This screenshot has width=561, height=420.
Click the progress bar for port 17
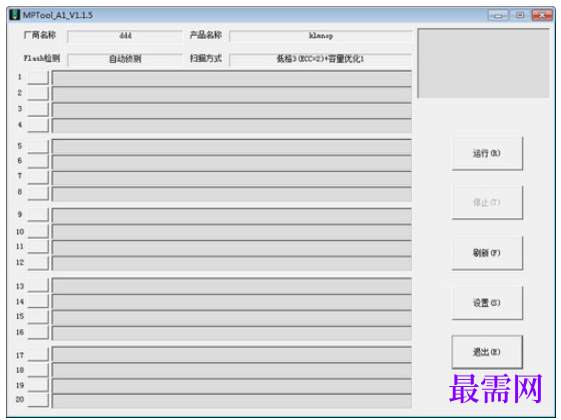(x=231, y=354)
